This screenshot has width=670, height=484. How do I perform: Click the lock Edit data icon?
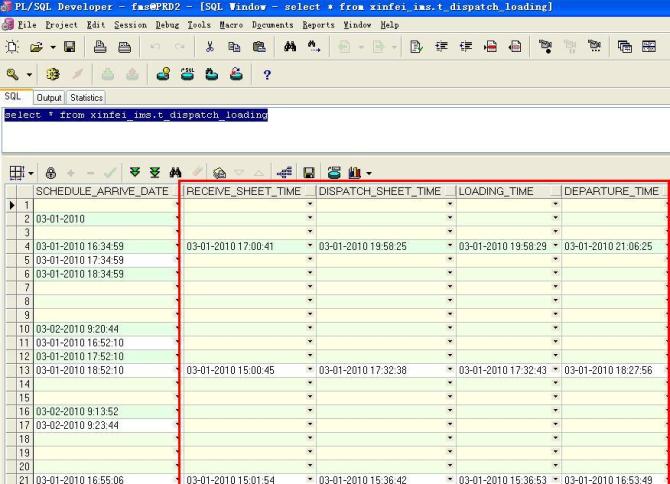pyautogui.click(x=50, y=173)
